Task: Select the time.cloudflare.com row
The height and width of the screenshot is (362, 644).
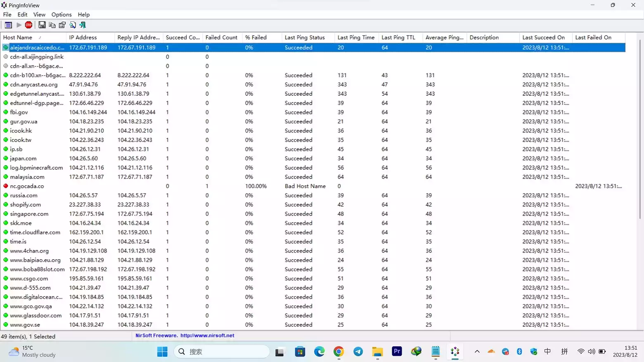Action: click(313, 232)
